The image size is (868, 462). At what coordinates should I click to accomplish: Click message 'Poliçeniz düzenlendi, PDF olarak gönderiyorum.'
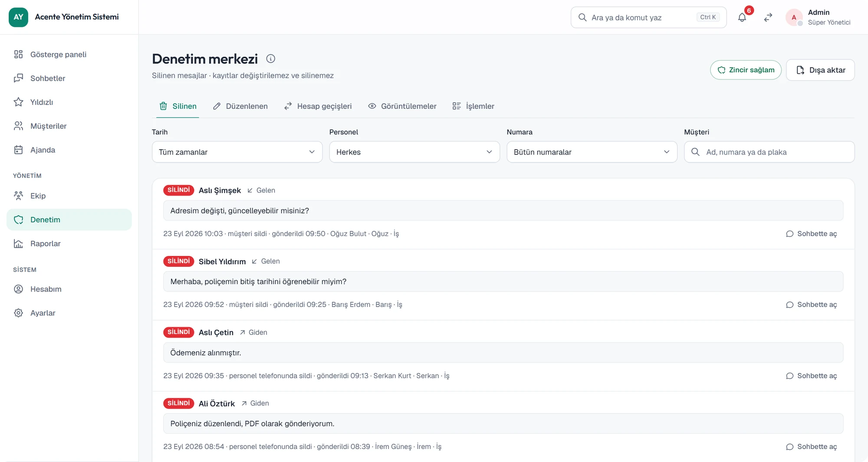pyautogui.click(x=503, y=423)
